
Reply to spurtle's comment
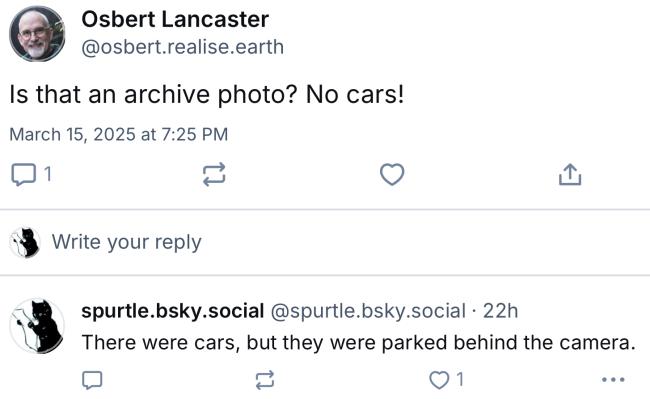coord(92,380)
